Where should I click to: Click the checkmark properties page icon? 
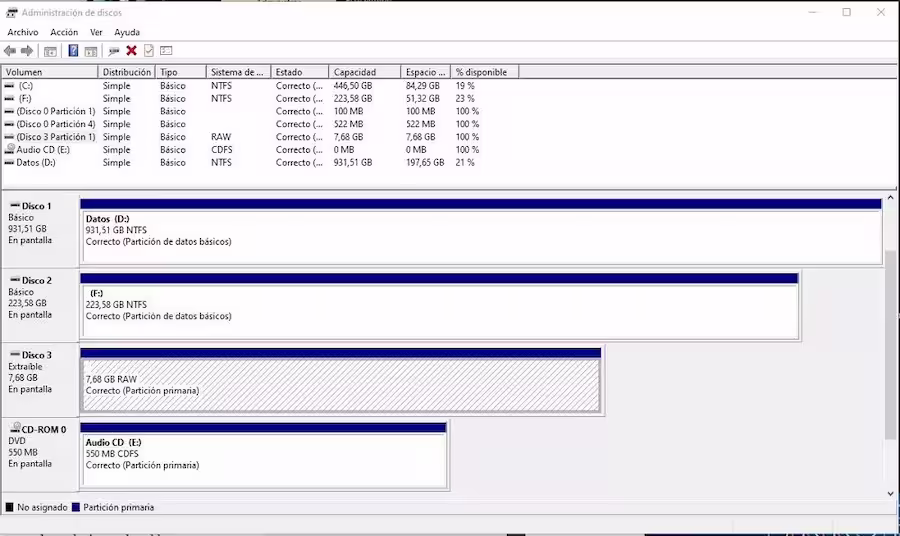(149, 51)
